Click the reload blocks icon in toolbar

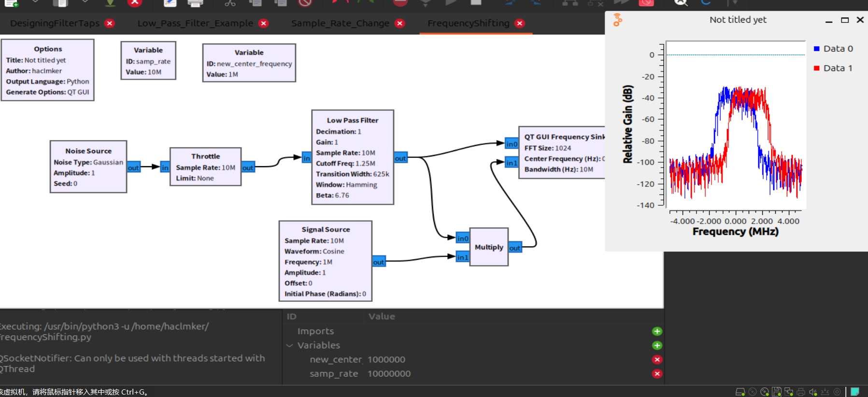point(706,2)
